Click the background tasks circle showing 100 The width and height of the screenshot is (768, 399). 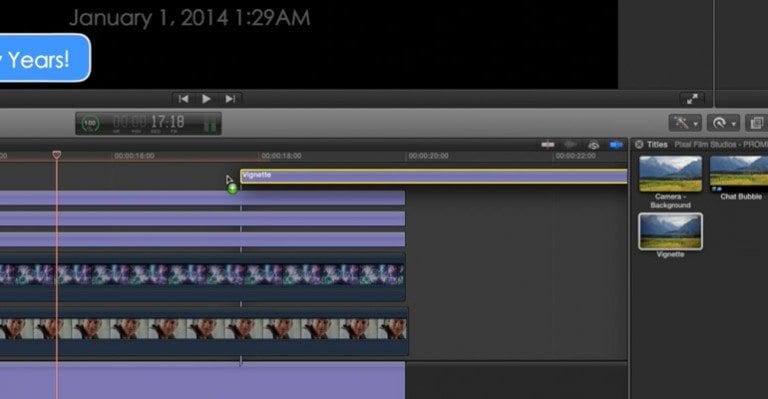[x=90, y=123]
